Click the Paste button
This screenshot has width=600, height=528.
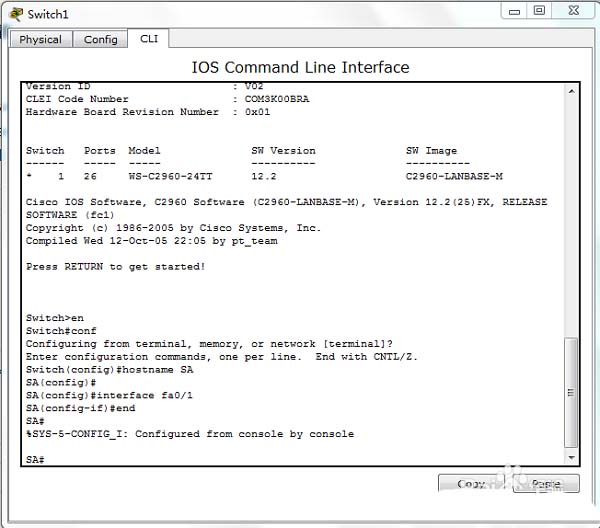[546, 484]
